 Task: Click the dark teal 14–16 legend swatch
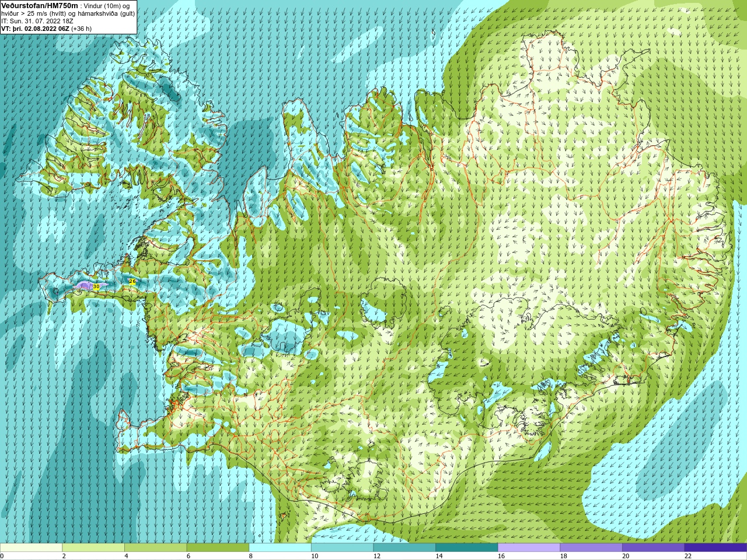pyautogui.click(x=467, y=547)
